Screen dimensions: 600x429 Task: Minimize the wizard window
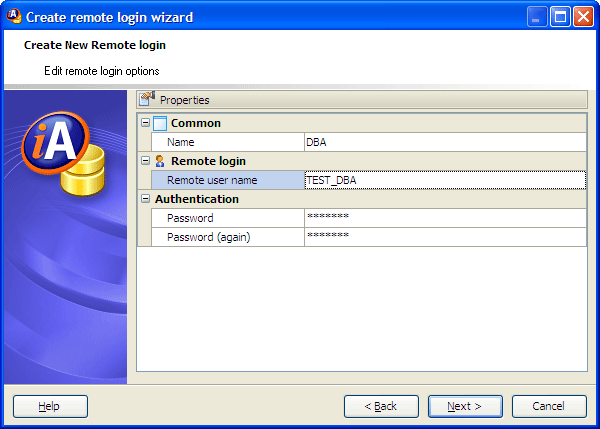pos(539,16)
